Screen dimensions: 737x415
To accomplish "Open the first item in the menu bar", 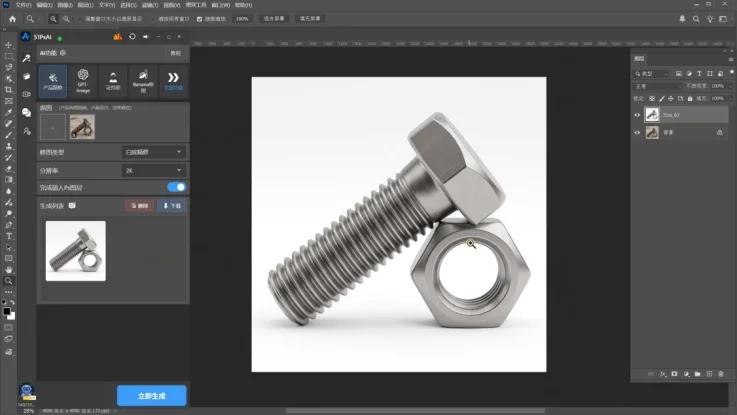I will [23, 5].
